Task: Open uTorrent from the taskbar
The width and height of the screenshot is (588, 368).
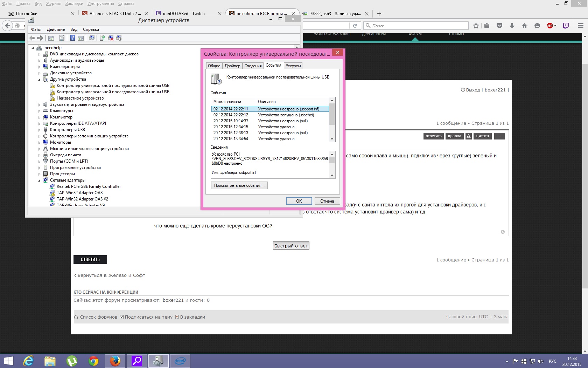Action: [72, 361]
